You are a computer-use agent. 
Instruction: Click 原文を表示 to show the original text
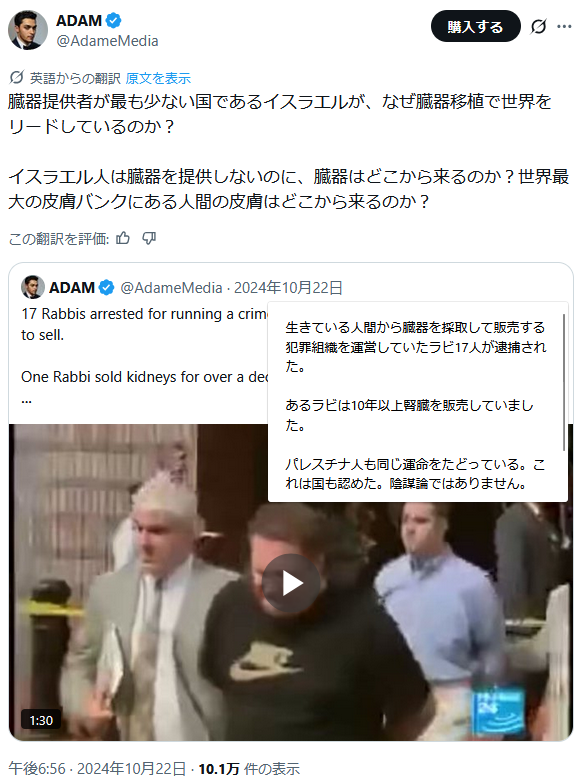click(x=158, y=78)
